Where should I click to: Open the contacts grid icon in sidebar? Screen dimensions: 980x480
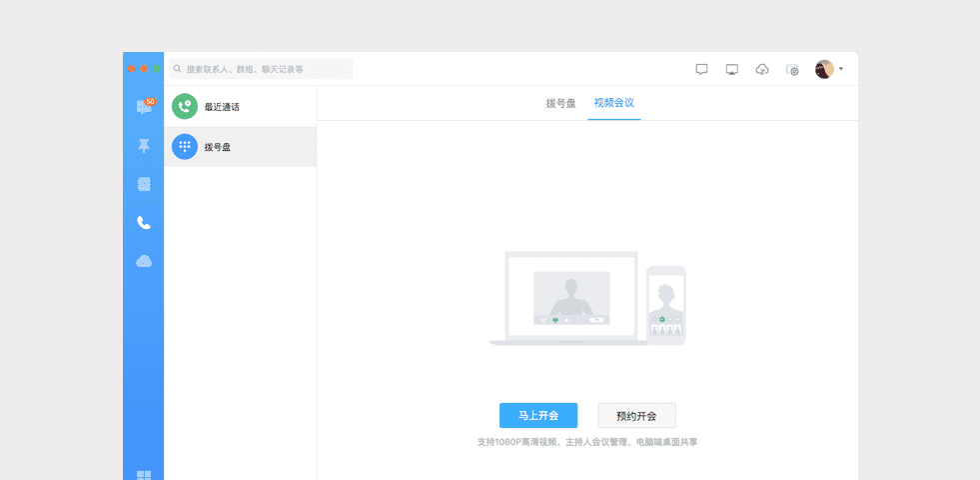pos(144,184)
